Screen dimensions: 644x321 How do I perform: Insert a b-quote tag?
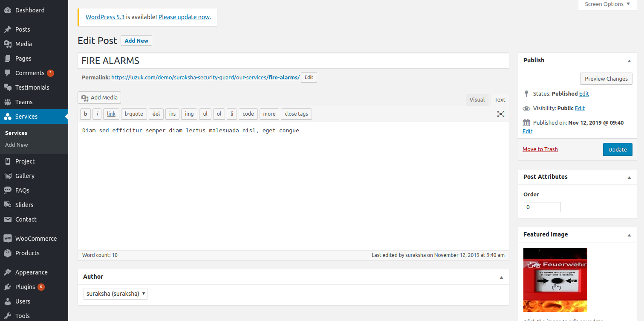134,114
